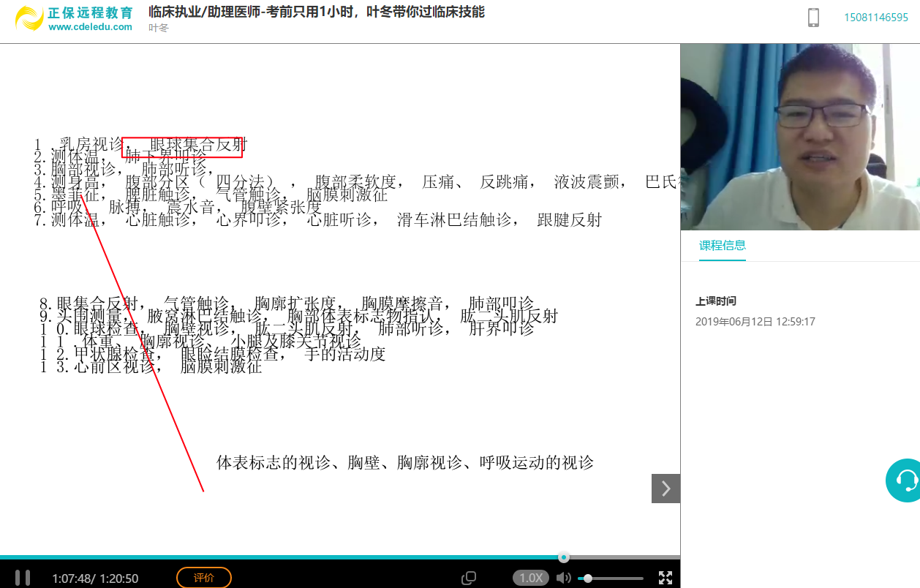Screen dimensions: 920x588
Task: Click the account number 15081146595
Action: click(x=875, y=18)
